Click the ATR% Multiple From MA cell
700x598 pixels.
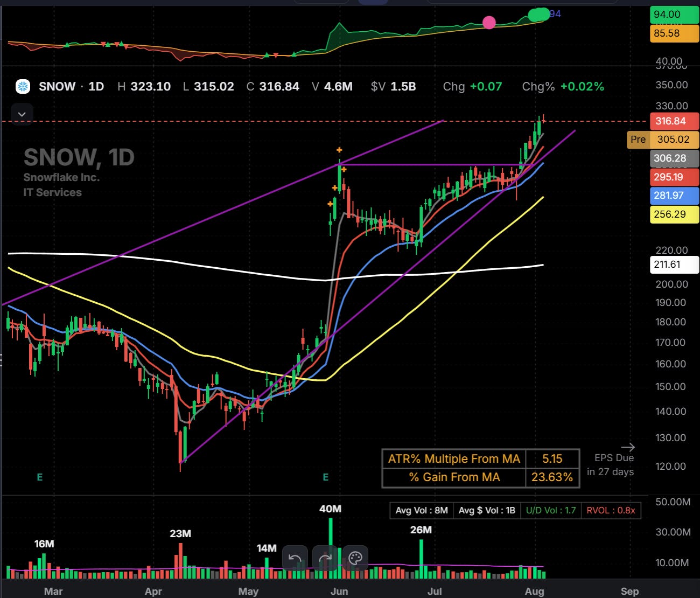pos(454,459)
